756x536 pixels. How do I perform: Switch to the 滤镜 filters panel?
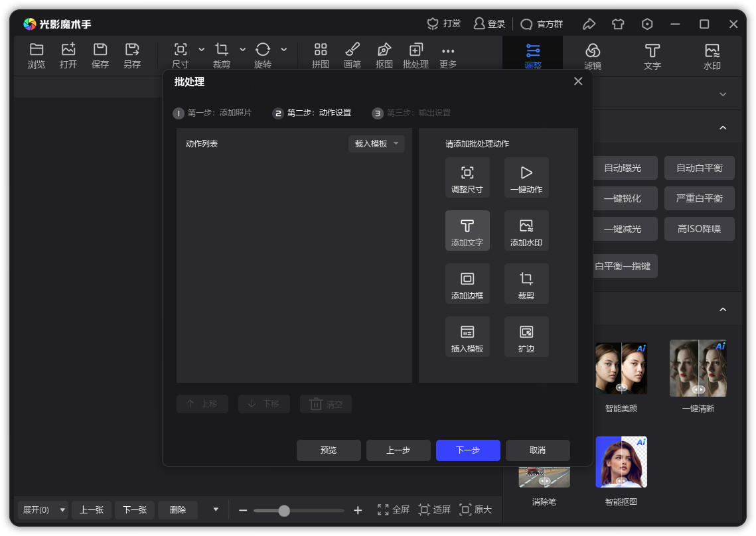tap(593, 55)
